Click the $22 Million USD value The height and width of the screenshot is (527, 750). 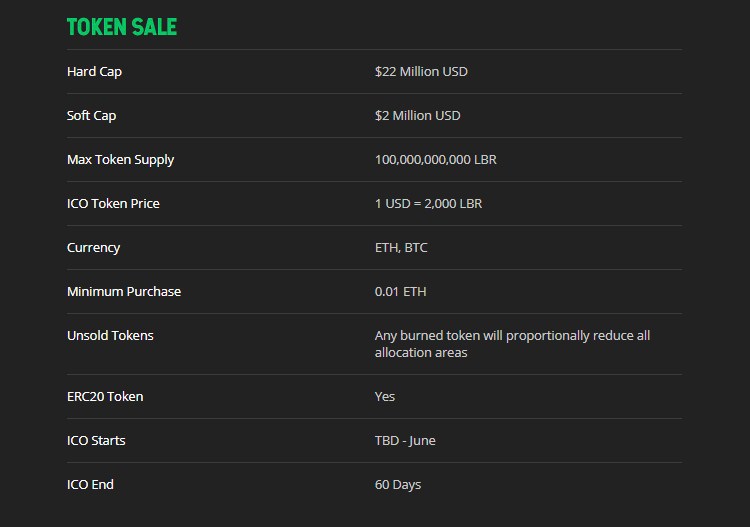[421, 72]
